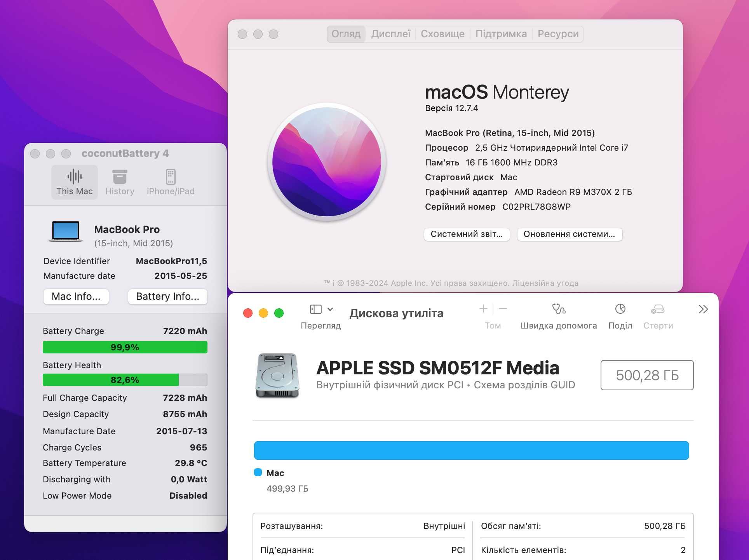The width and height of the screenshot is (749, 560).
Task: Click the 500,28 ГБ capacity box
Action: (647, 375)
